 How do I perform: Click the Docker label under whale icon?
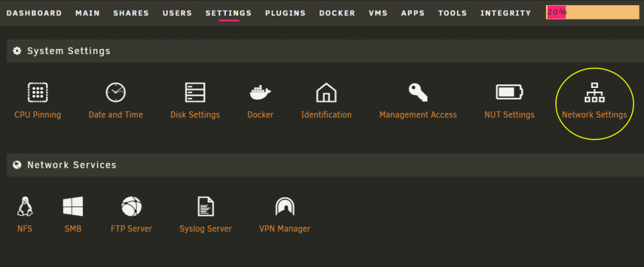(260, 115)
